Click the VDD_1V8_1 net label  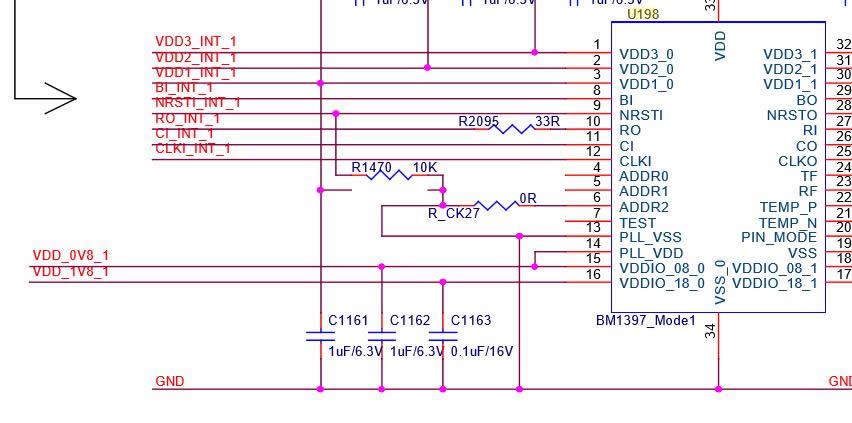click(71, 272)
